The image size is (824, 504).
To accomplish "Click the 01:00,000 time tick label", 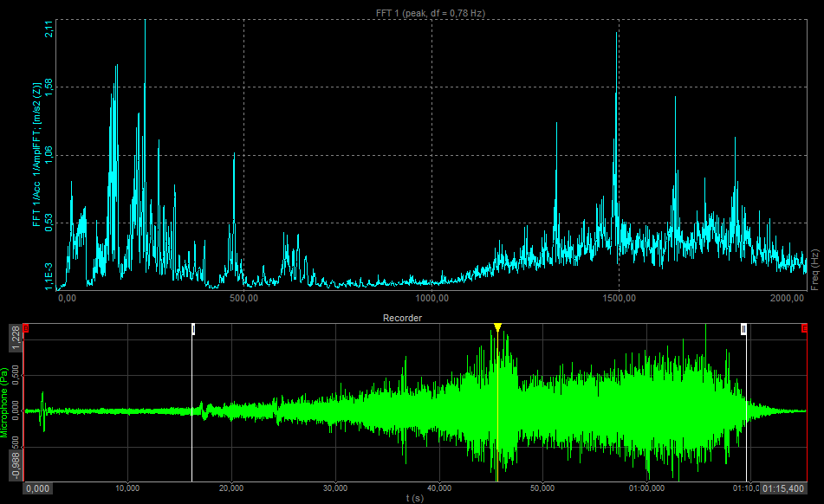I will [647, 488].
